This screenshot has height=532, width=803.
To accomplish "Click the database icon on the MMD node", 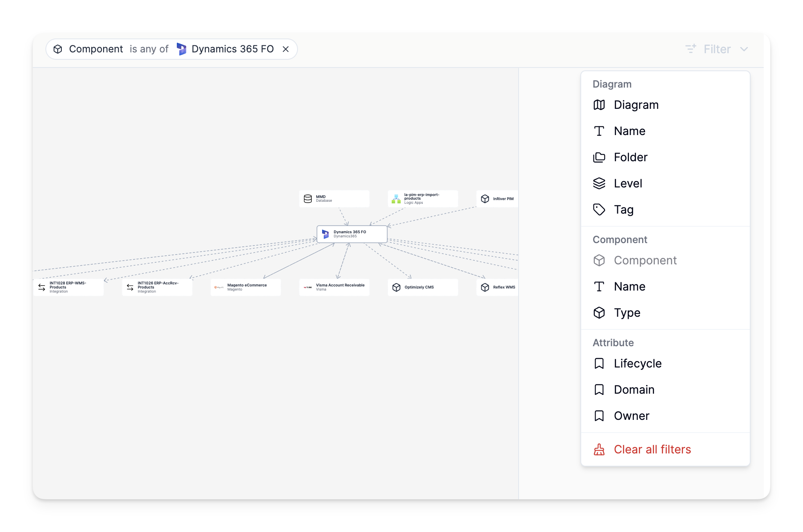I will 307,198.
